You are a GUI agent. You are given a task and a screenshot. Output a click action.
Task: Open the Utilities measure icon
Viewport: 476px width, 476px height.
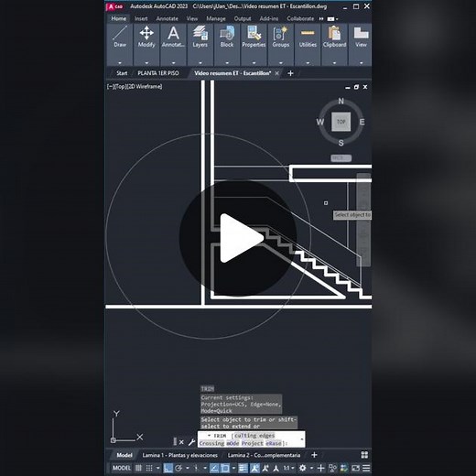pos(308,33)
